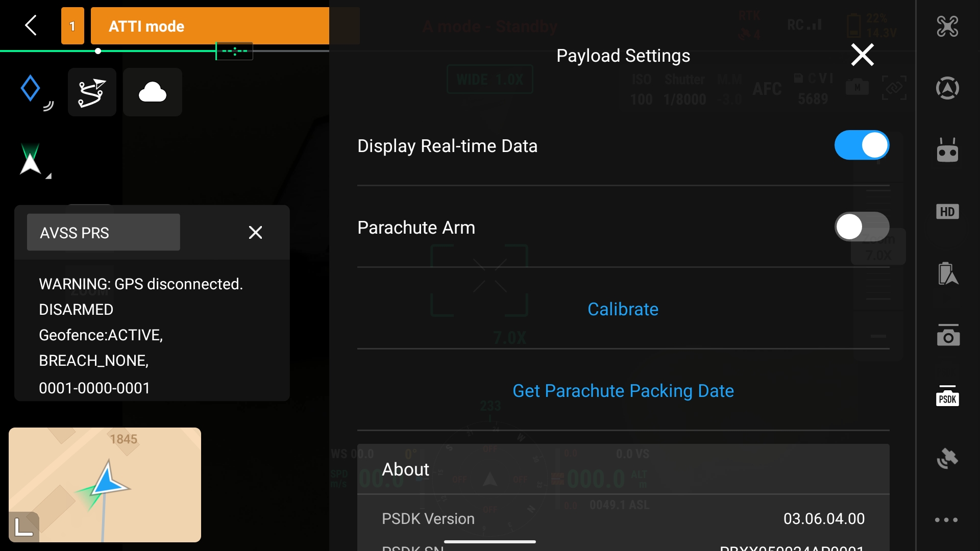The height and width of the screenshot is (551, 980).
Task: Open remote controller settings icon
Action: (947, 151)
